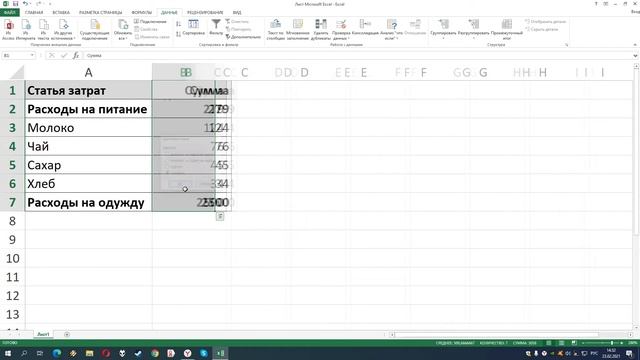Select cell 'Расходы на одужду'
Screen dimensions: 640x360
[88, 202]
